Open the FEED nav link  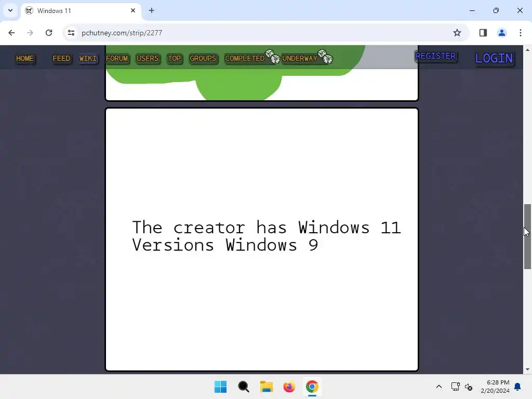61,58
